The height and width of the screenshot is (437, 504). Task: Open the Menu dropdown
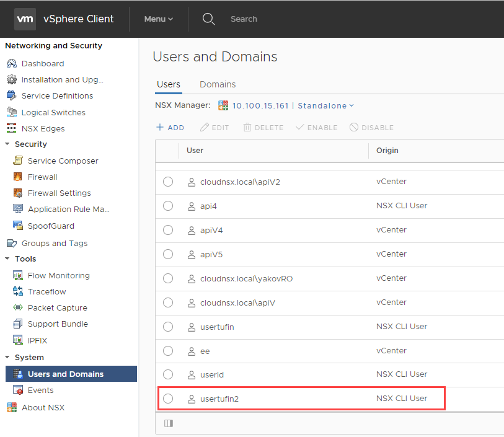pos(159,19)
